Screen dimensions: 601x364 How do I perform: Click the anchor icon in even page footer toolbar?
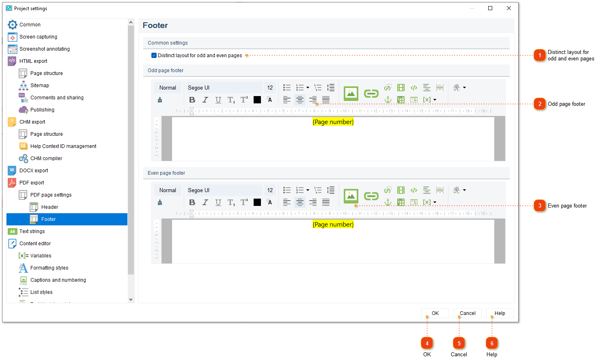tap(388, 202)
